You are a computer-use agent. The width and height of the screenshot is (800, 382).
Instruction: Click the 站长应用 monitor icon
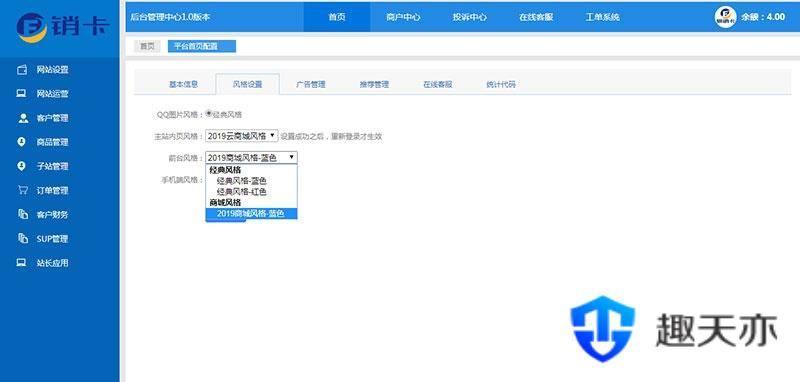pos(21,263)
